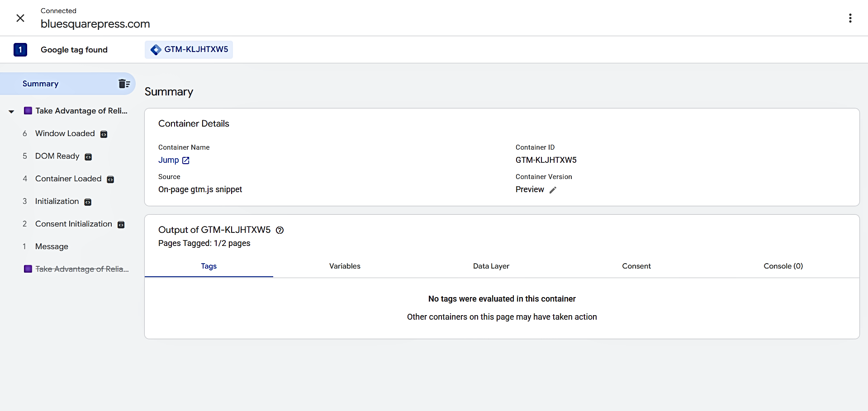The height and width of the screenshot is (411, 868).
Task: Collapse the Take Advantage of Reli... page group
Action: point(11,111)
